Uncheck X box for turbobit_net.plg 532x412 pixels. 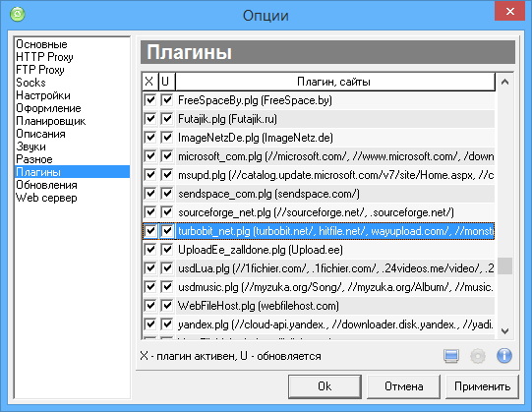(149, 231)
